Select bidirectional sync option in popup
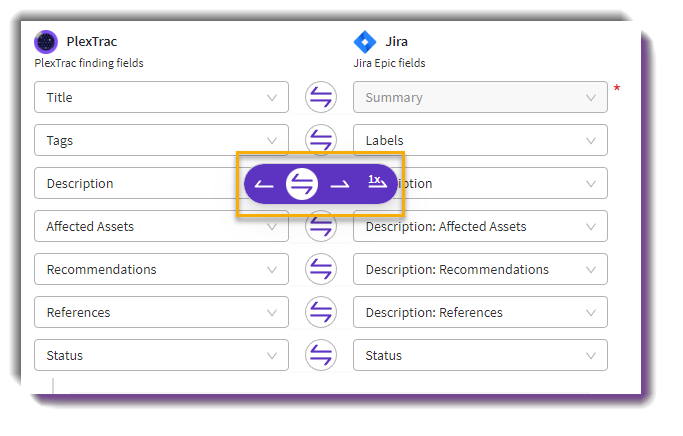683x436 pixels. (302, 184)
